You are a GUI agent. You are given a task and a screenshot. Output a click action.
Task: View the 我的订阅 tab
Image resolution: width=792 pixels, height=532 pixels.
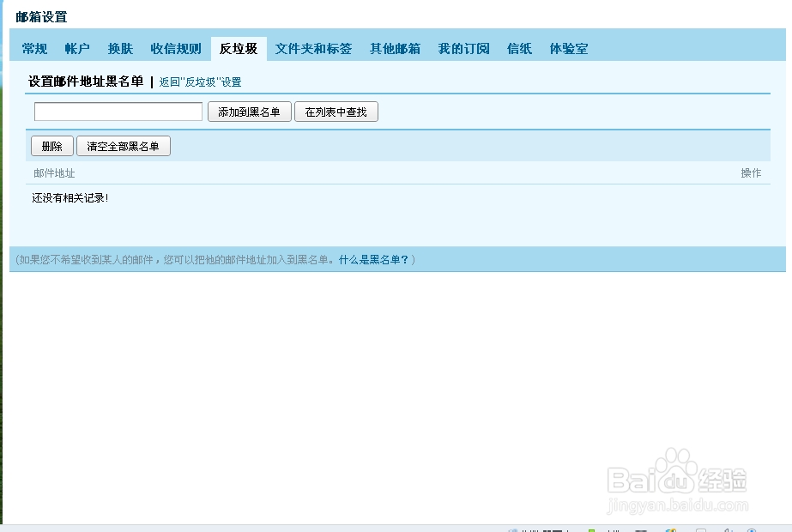tap(463, 49)
